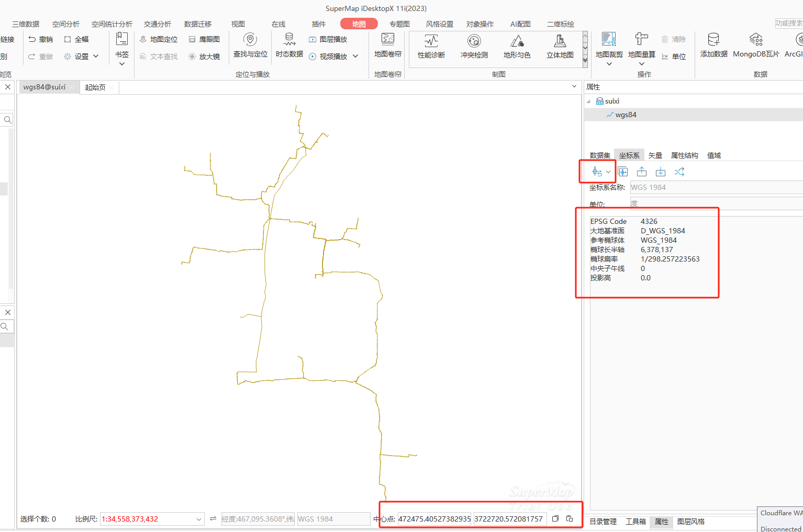Click the Map Locate (地图定位) icon
Viewport: 803px width, 532px height.
point(143,39)
